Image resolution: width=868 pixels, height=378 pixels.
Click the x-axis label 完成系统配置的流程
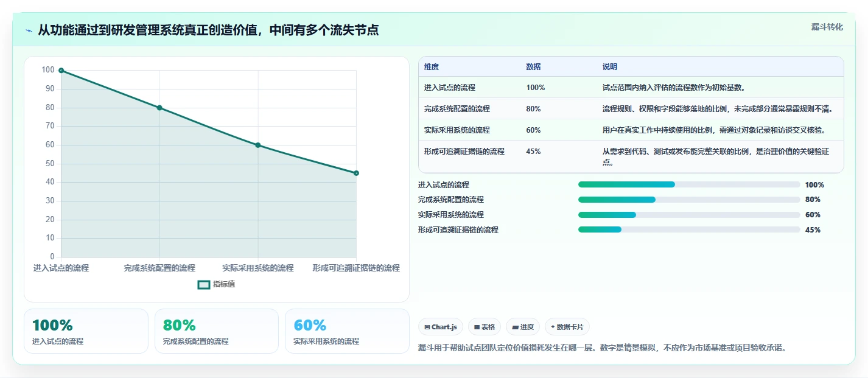click(x=159, y=268)
